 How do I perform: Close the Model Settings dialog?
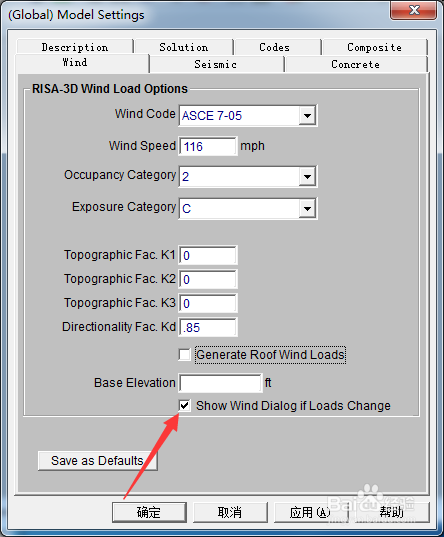tap(414, 10)
